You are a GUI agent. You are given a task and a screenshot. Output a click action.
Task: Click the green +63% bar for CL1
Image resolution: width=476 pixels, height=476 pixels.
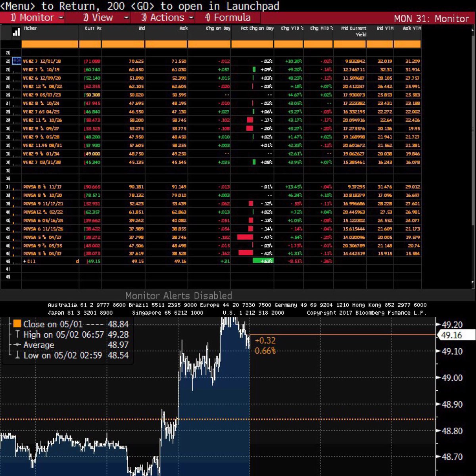pyautogui.click(x=263, y=261)
